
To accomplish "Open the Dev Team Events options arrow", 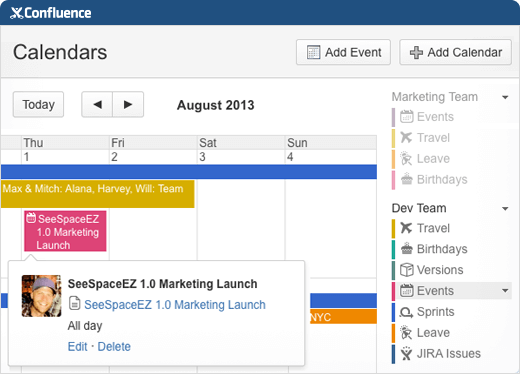I will [x=505, y=291].
